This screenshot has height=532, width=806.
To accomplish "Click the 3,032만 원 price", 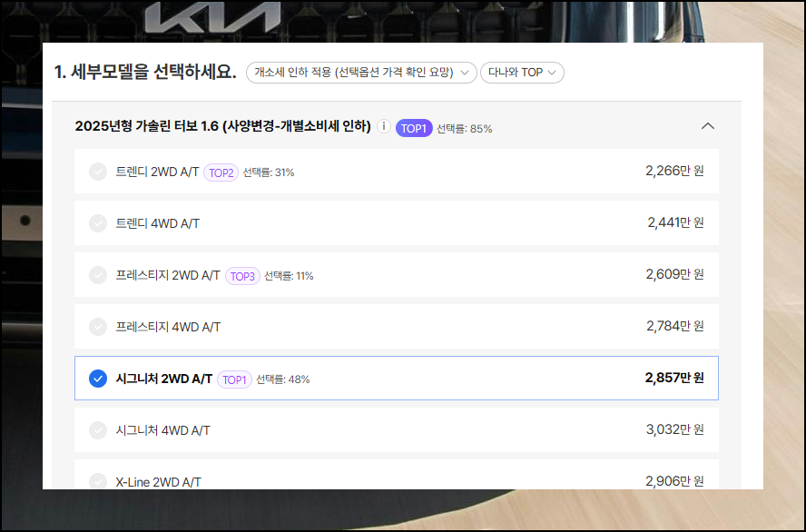I will point(675,429).
